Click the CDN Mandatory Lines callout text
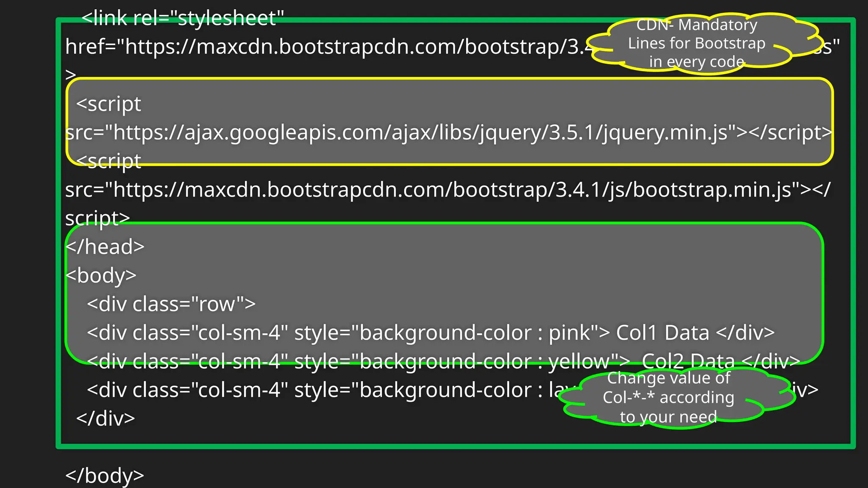 (x=697, y=43)
